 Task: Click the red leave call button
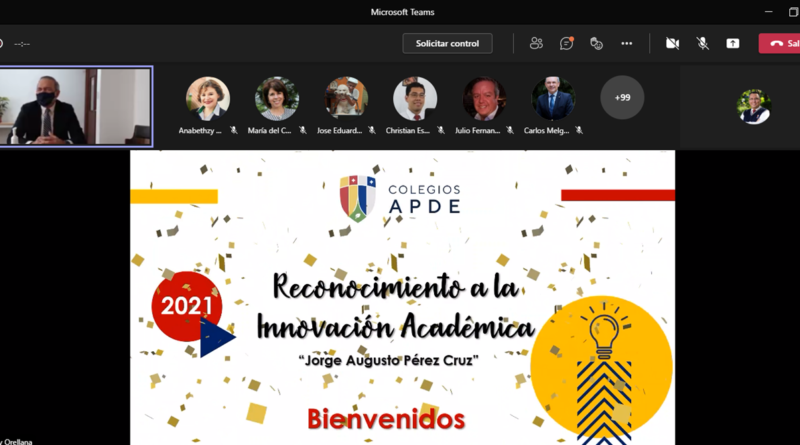click(x=780, y=43)
